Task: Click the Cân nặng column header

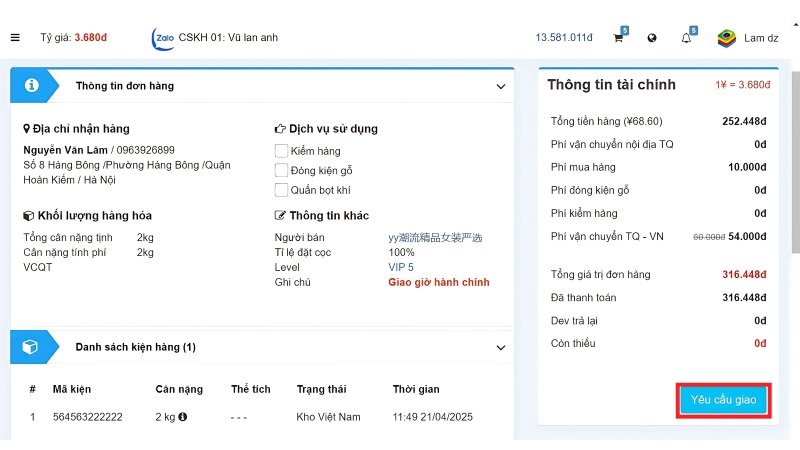Action: (x=179, y=389)
